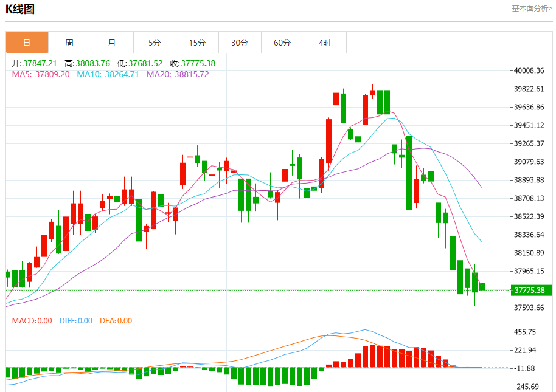Click the 38708.13 price axis label

click(x=529, y=198)
